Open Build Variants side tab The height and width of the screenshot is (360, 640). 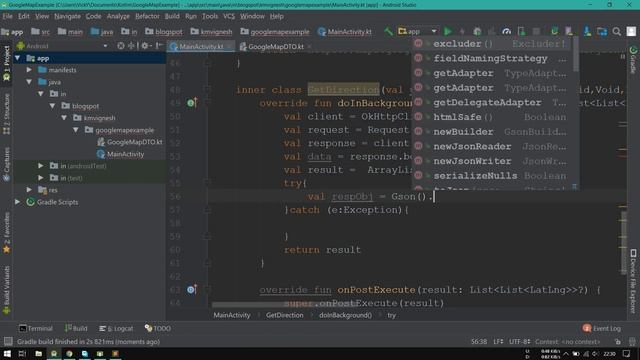(6, 290)
